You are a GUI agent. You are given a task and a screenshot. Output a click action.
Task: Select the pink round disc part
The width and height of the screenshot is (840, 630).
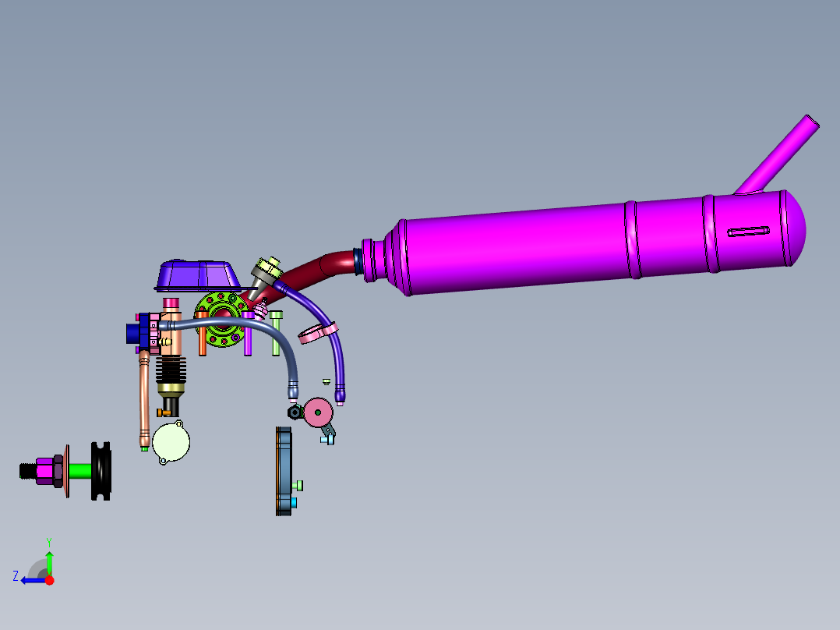(318, 412)
